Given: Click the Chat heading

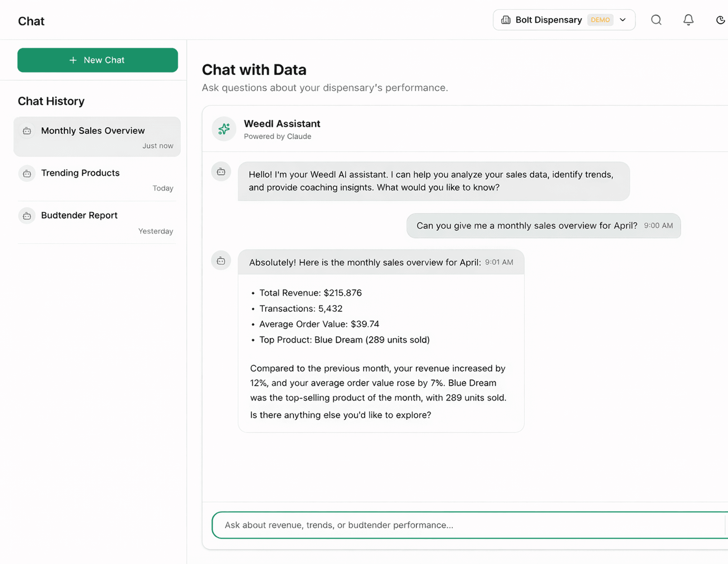Looking at the screenshot, I should click(31, 21).
